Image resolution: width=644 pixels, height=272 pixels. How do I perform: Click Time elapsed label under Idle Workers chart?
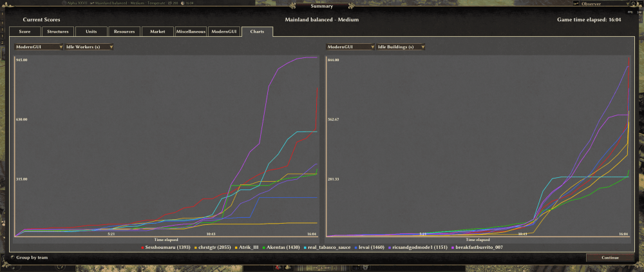click(166, 239)
